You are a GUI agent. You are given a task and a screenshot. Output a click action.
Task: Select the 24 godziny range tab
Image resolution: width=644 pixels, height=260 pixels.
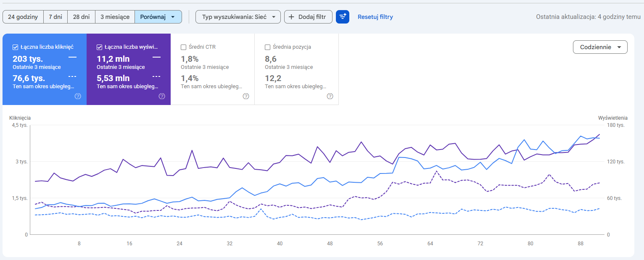[23, 17]
